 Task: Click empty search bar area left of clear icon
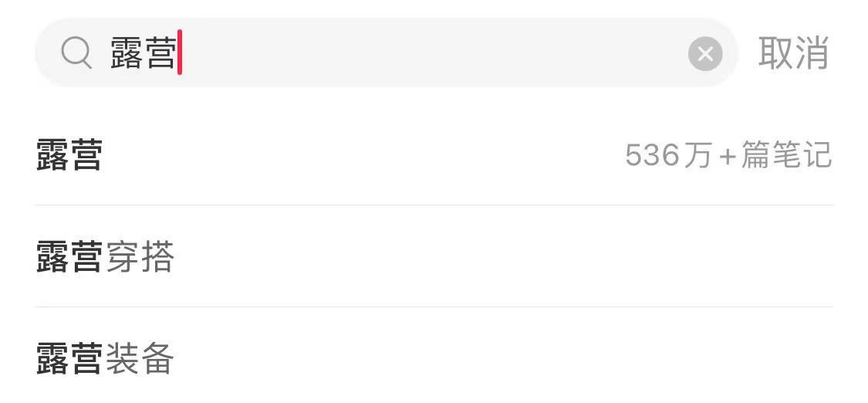point(463,53)
